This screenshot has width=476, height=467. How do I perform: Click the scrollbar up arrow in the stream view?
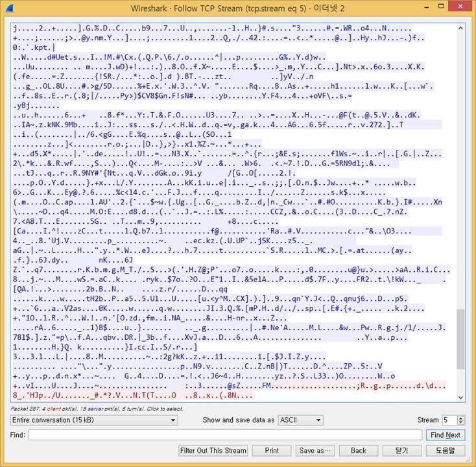(460, 27)
